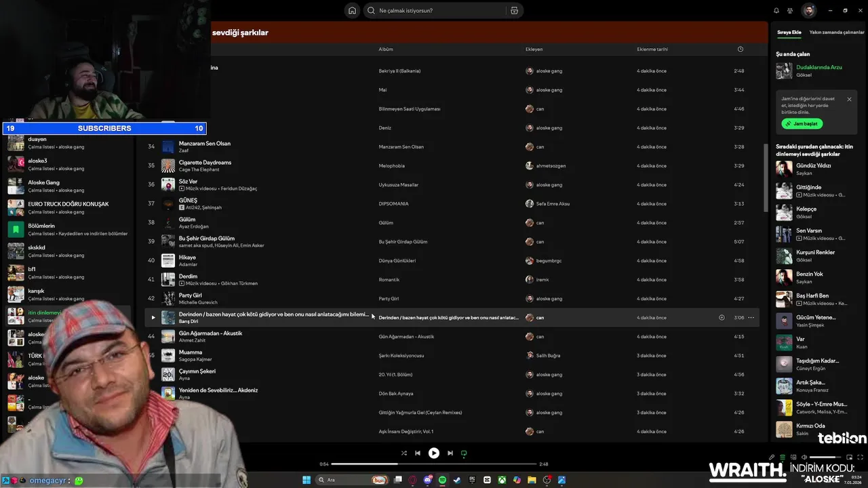Open Steam from the taskbar
The image size is (868, 488).
click(457, 480)
